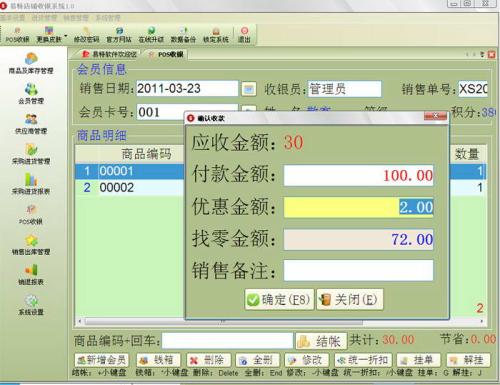500x385 pixels.
Task: Open 销售出库管理 in the sidebar
Action: point(31,245)
